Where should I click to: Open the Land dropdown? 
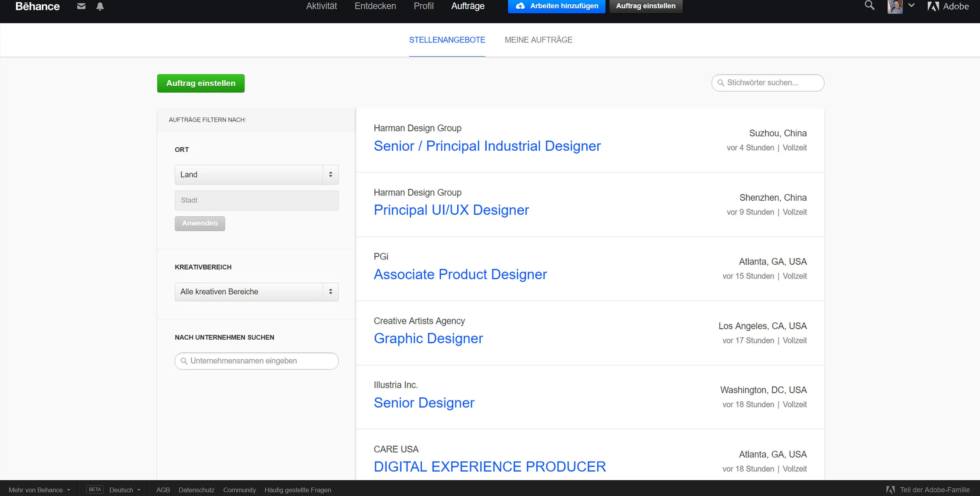coord(256,174)
